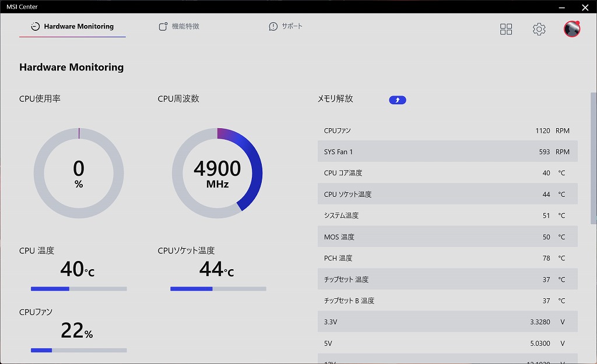Select the MOS 温度 row
Screen dimensions: 597x364
pyautogui.click(x=447, y=236)
